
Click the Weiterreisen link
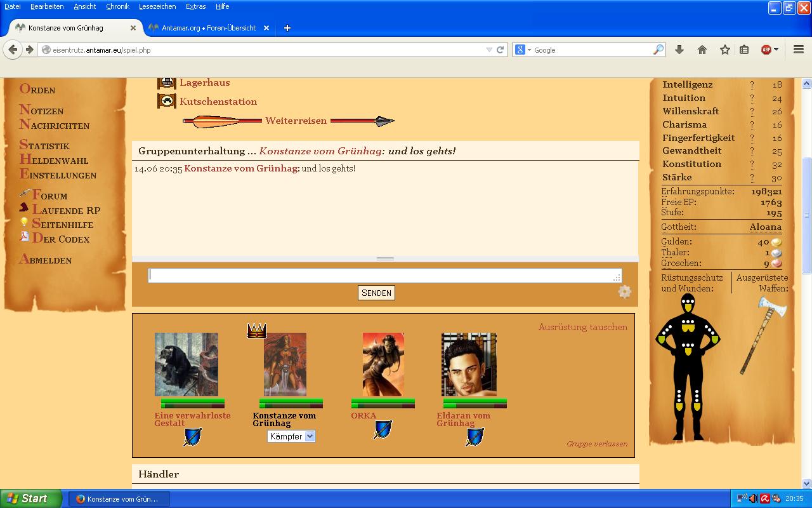(x=296, y=121)
